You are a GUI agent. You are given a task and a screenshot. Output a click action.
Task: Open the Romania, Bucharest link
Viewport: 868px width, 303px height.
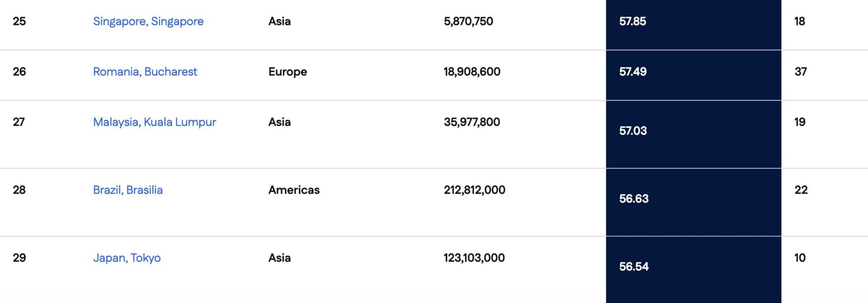(x=145, y=71)
